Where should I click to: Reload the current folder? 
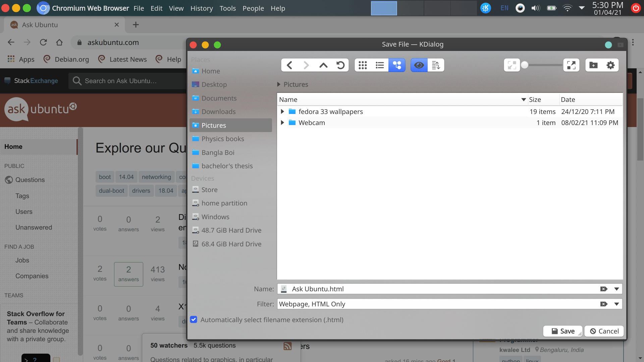[341, 65]
